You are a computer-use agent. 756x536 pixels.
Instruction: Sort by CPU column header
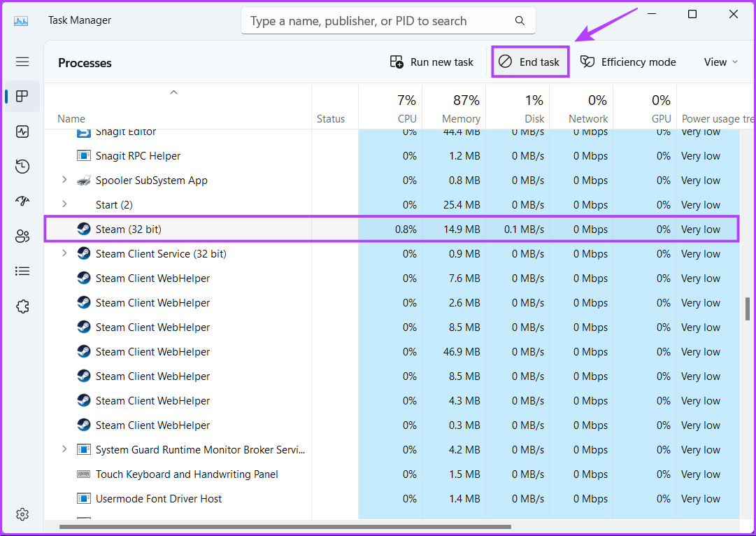tap(390, 107)
